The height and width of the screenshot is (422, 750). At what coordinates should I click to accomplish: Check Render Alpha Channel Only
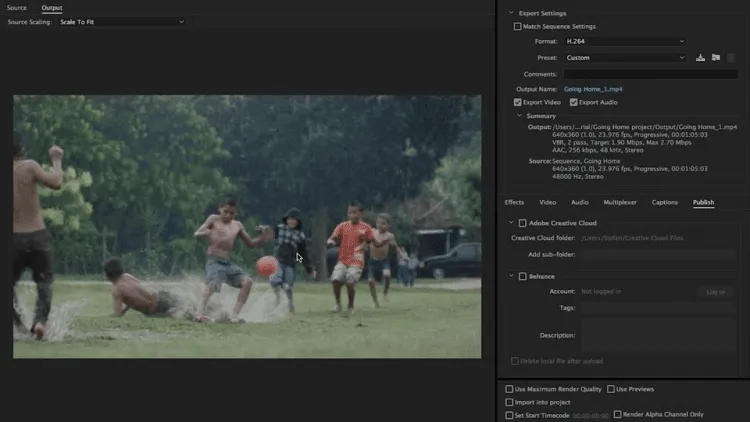tap(618, 414)
